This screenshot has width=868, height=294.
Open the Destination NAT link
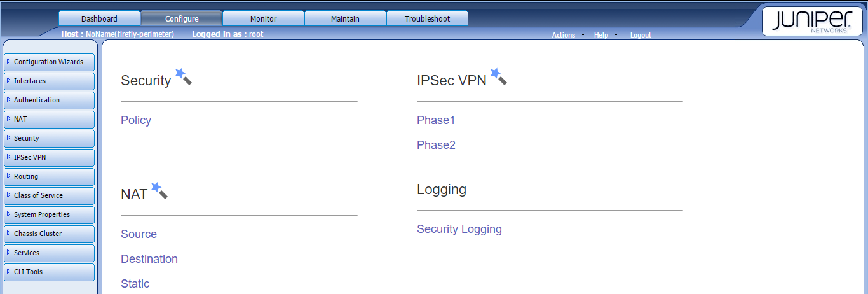tap(149, 259)
